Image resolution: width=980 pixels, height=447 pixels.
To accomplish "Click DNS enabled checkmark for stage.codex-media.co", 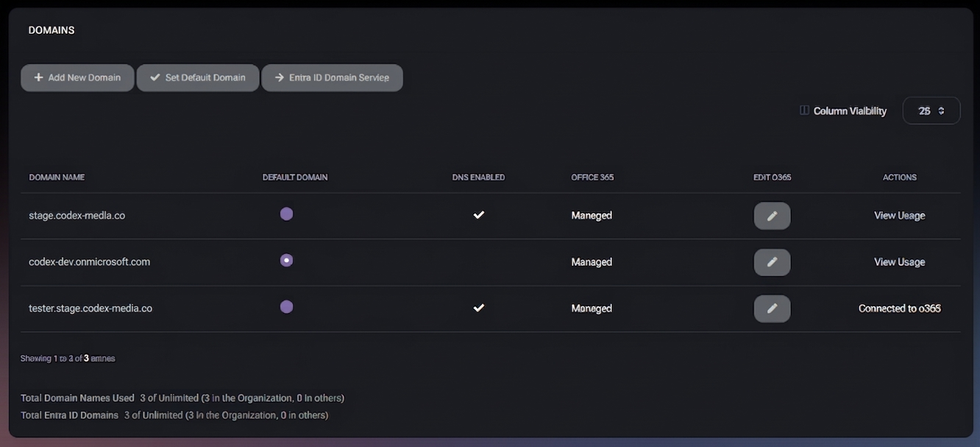I will pyautogui.click(x=478, y=215).
